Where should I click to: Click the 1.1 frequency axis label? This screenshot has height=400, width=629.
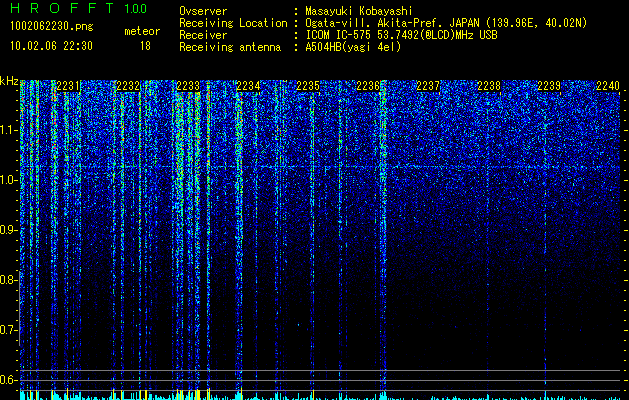[x=7, y=130]
